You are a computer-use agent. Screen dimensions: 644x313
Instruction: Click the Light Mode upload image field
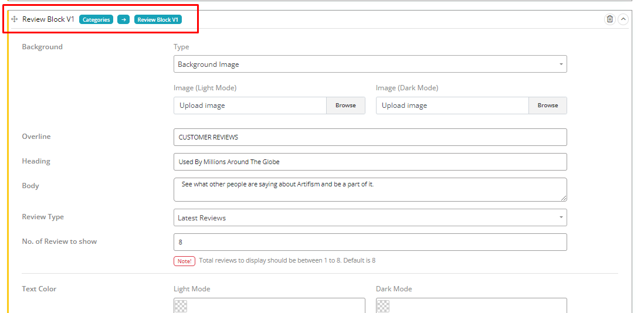[x=250, y=106]
